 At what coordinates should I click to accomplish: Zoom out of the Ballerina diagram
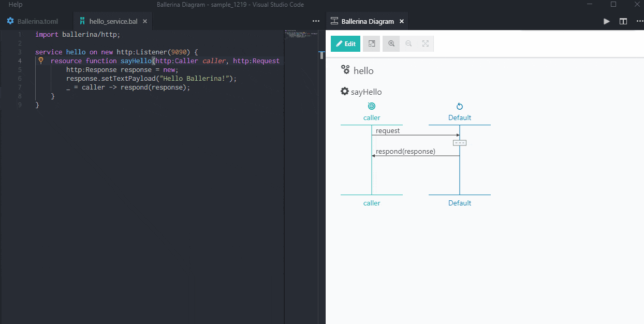(408, 44)
